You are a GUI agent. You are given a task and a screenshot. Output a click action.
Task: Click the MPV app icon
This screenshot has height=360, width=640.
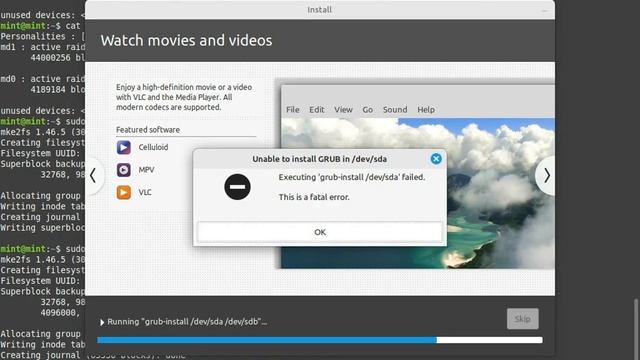[x=124, y=170]
